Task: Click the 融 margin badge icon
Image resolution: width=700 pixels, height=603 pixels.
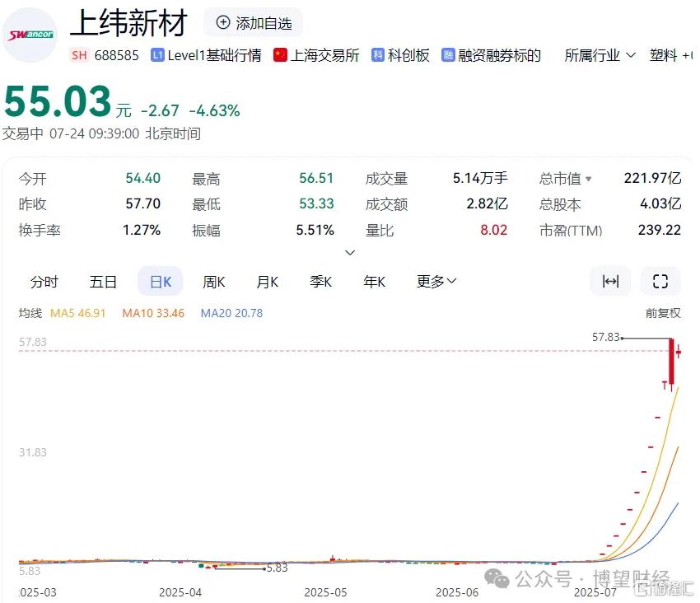Action: [x=448, y=55]
